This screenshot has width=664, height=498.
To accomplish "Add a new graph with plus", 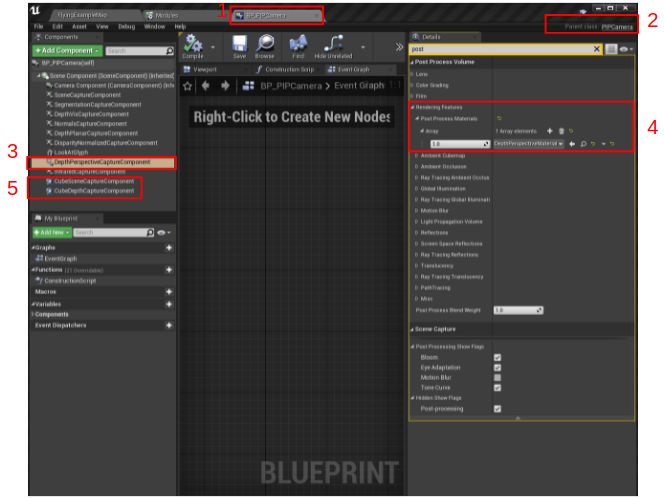I will (169, 248).
